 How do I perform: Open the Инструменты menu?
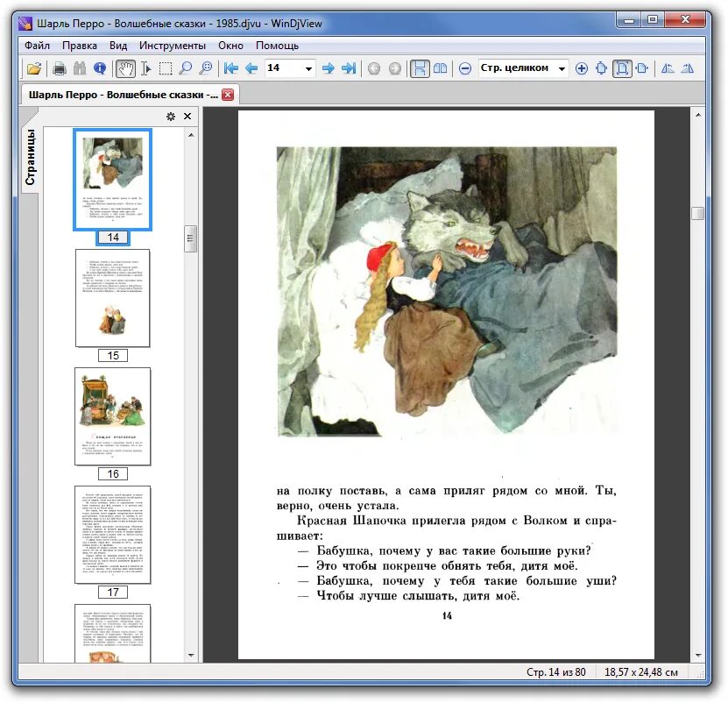click(173, 46)
